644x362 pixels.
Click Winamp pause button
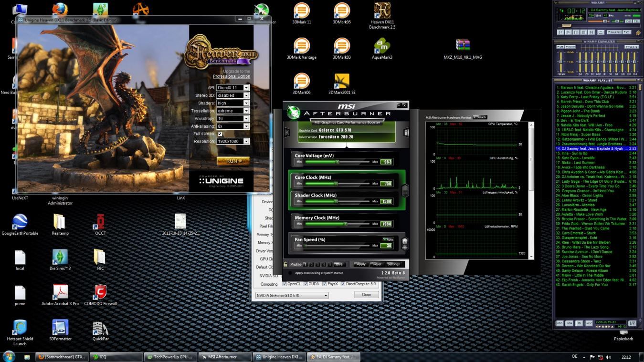576,32
